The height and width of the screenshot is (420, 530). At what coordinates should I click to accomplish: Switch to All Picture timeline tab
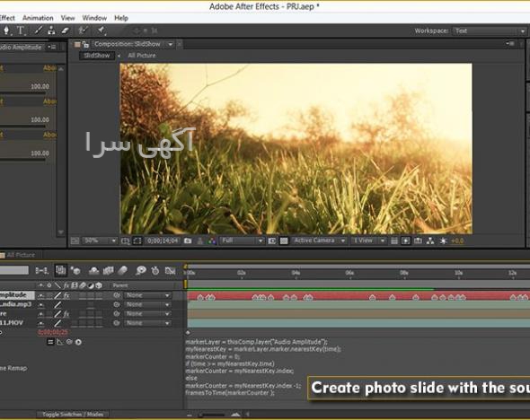click(x=20, y=255)
